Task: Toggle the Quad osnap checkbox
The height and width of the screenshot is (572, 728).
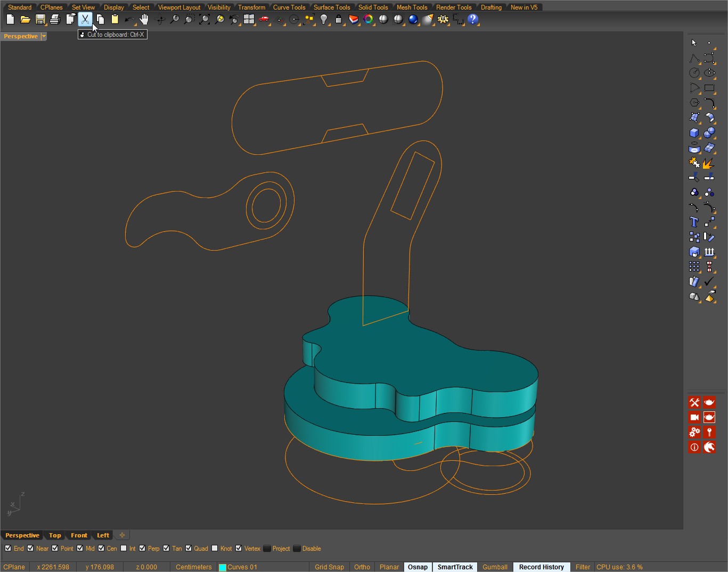Action: point(189,548)
